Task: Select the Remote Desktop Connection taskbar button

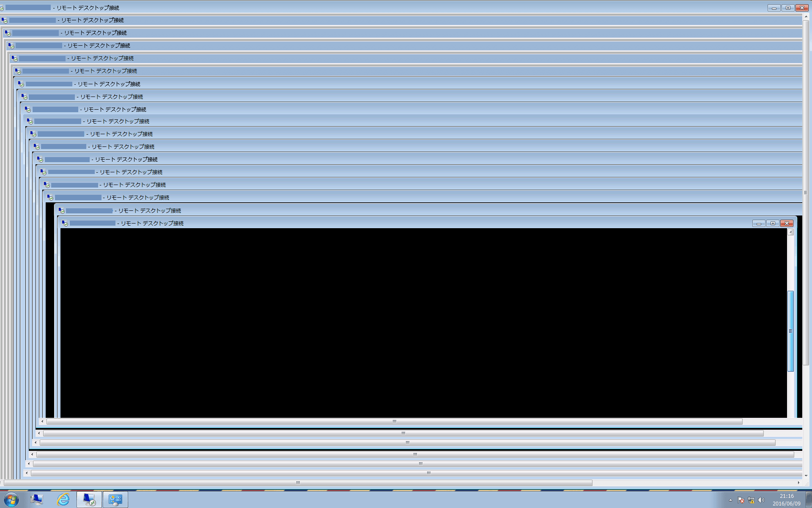Action: [89, 500]
